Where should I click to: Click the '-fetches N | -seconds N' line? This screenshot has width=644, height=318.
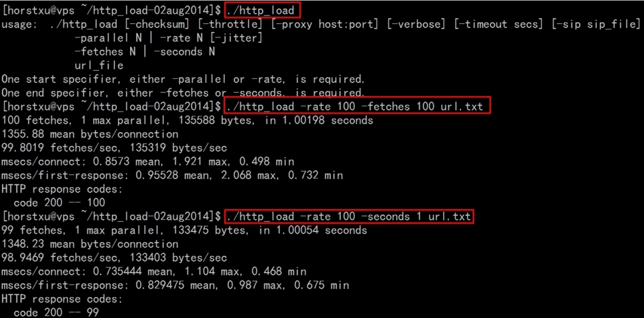tap(144, 52)
